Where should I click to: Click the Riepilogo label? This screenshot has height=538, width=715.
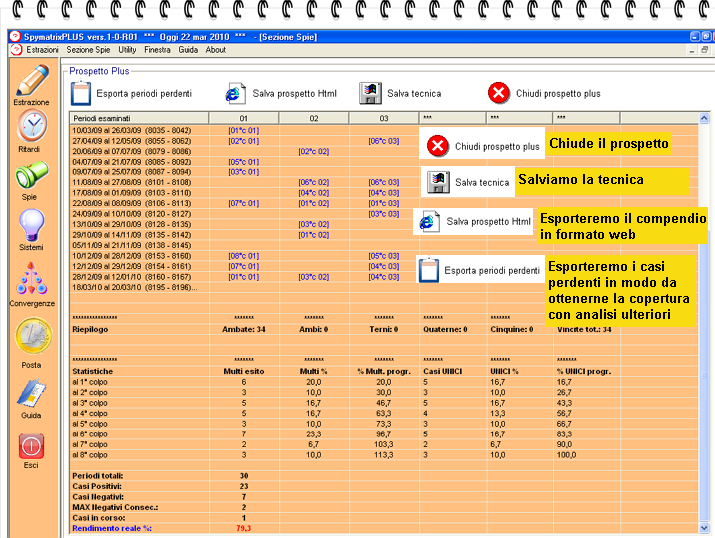(x=90, y=329)
